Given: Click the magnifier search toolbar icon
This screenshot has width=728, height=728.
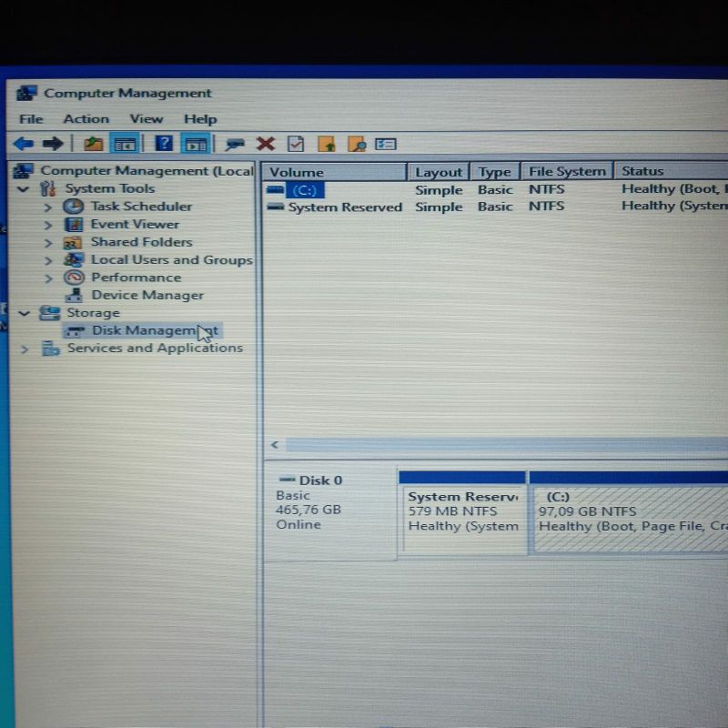Looking at the screenshot, I should (357, 144).
